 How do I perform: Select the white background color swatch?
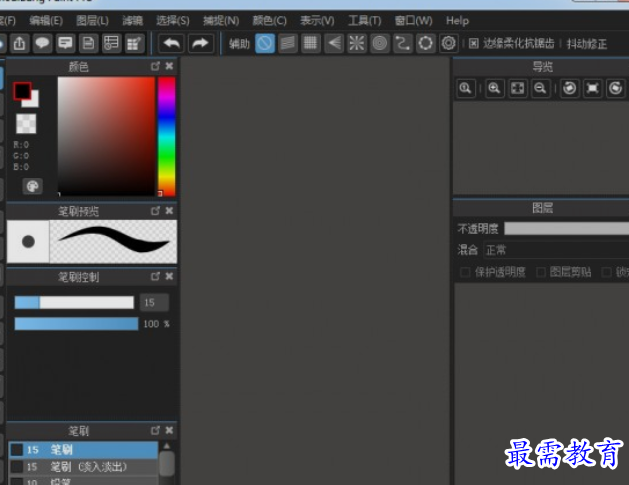click(34, 101)
